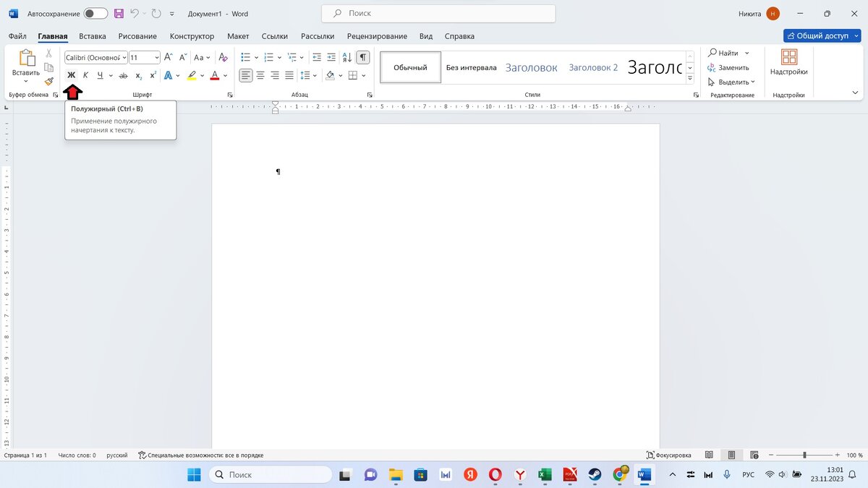Screen dimensions: 868x488
Task: Open the Change Case Aa dropdown
Action: 202,57
